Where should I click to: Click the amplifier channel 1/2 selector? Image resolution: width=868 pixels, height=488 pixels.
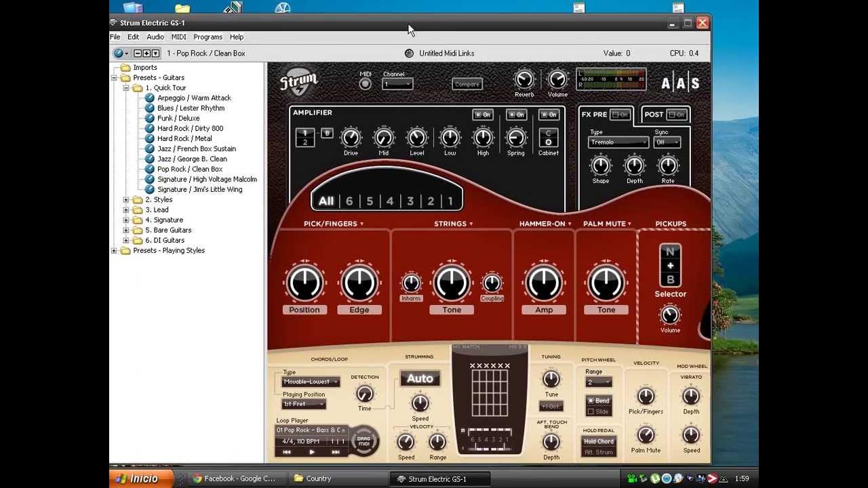tap(304, 138)
